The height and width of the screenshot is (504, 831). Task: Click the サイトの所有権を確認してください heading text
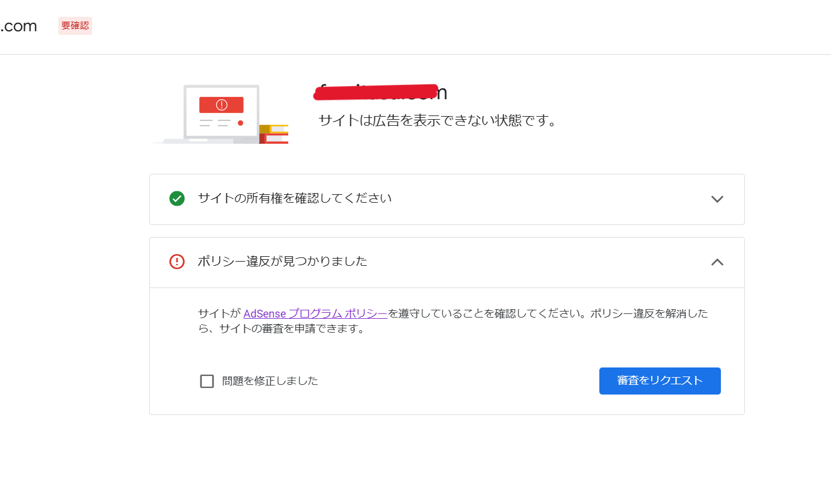pyautogui.click(x=295, y=198)
